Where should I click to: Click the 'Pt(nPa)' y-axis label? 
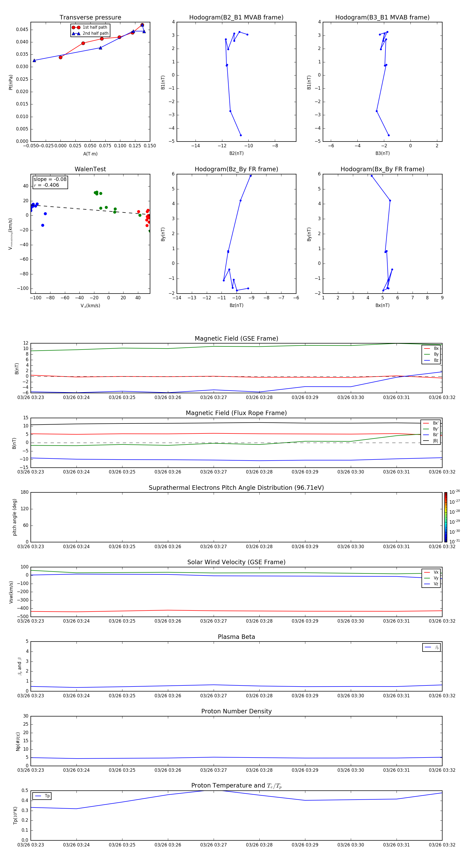pos(11,82)
